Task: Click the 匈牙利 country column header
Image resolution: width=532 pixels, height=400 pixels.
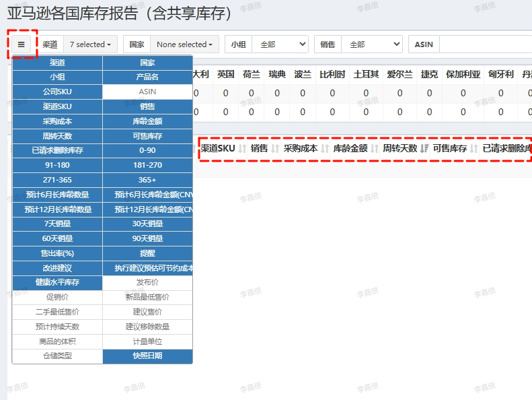Action: 501,75
